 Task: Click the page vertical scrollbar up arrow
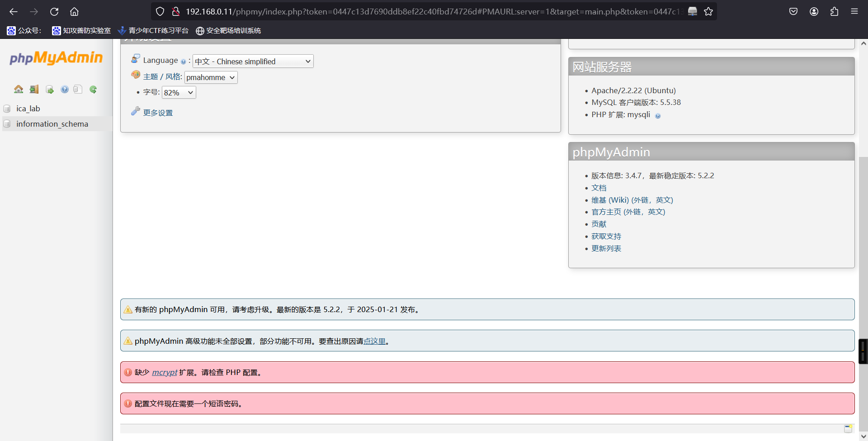[863, 43]
